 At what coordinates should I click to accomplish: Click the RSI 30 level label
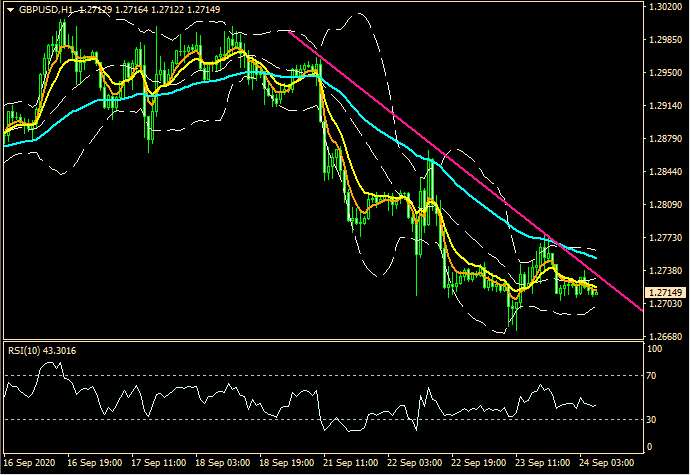coord(652,419)
